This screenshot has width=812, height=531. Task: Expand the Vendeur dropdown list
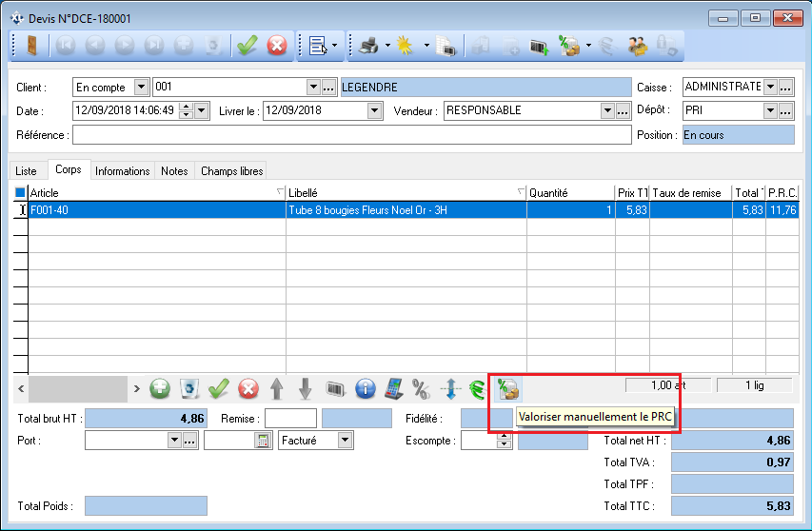pyautogui.click(x=606, y=110)
